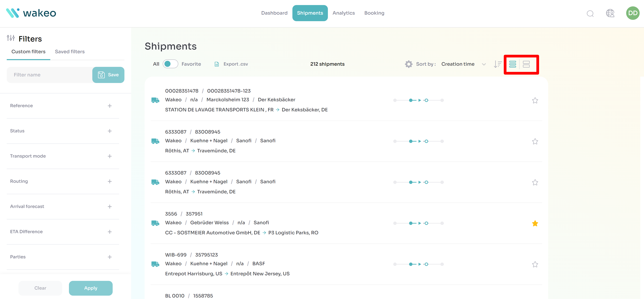Image resolution: width=644 pixels, height=299 pixels.
Task: Star the WIB-699 shipment as favorite
Action: click(535, 264)
